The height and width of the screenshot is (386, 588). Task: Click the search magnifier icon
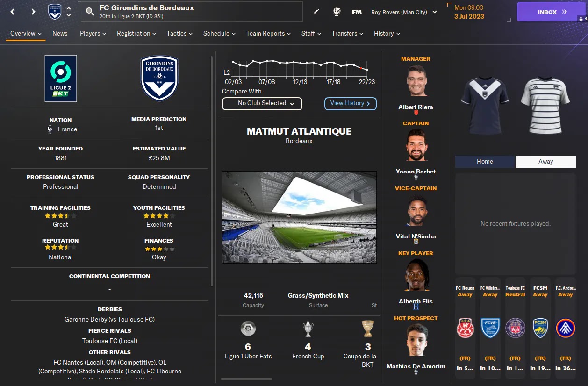click(90, 12)
